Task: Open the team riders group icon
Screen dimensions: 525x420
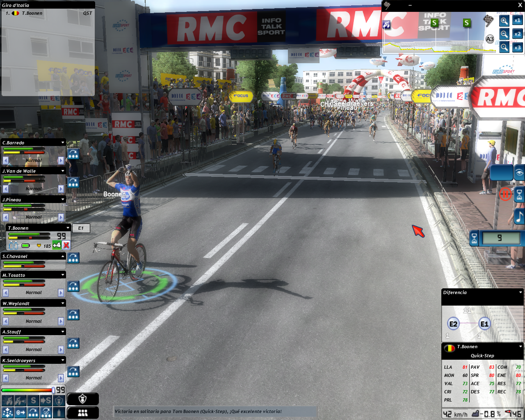Action: point(82,413)
